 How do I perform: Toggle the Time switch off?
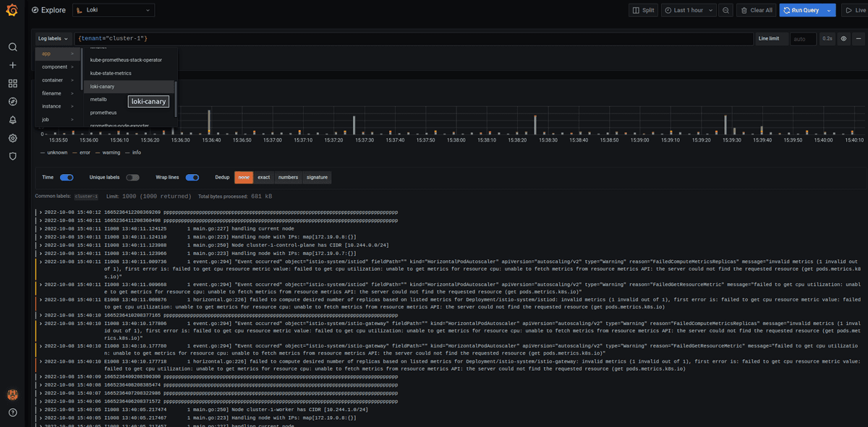point(67,177)
